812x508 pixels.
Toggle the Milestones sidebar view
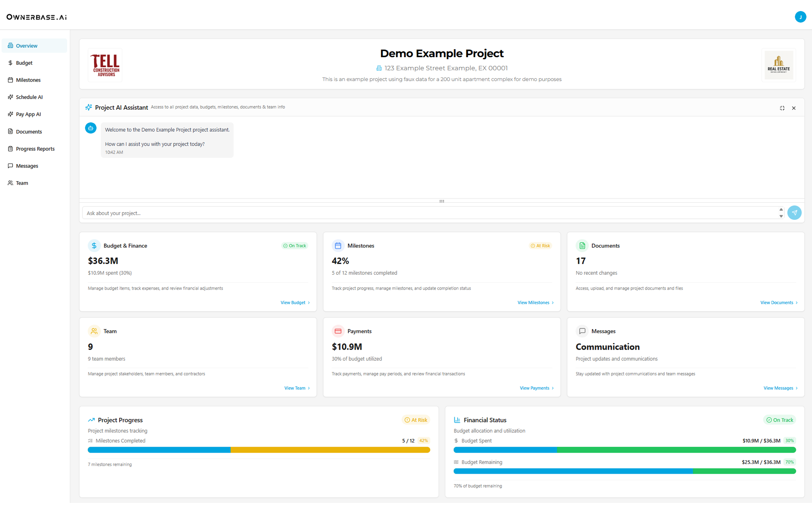(x=28, y=80)
